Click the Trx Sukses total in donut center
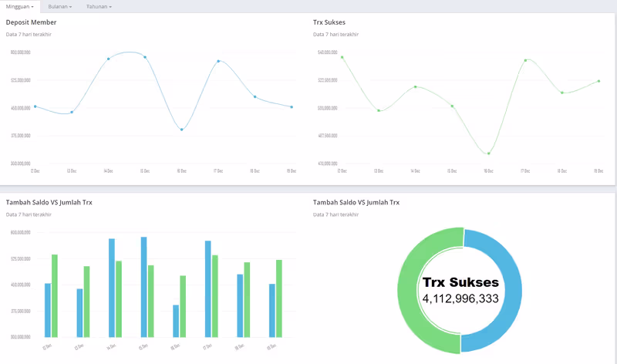 tap(460, 298)
